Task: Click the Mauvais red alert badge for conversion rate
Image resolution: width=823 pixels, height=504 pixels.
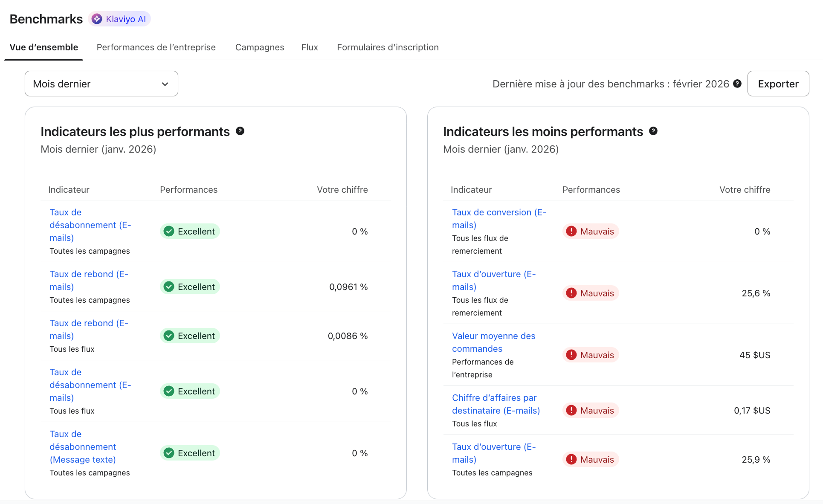Action: (x=591, y=231)
